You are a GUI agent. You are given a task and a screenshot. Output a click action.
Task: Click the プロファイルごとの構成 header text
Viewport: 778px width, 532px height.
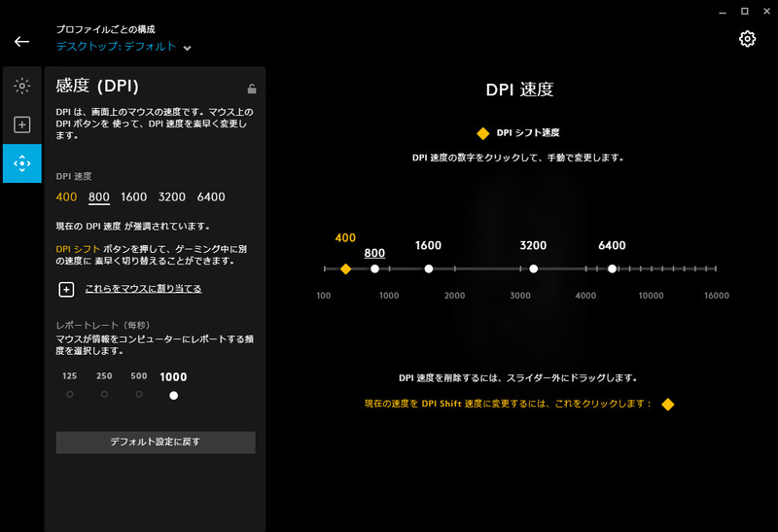click(106, 29)
